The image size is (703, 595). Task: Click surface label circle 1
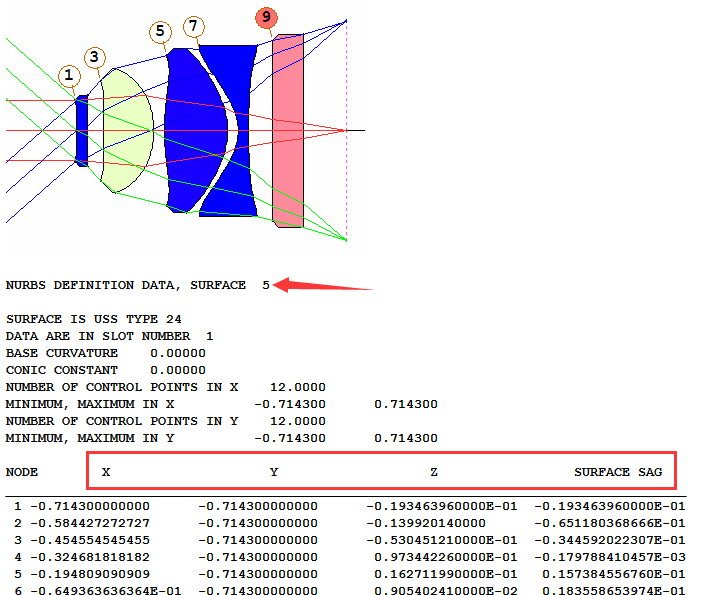tap(69, 75)
